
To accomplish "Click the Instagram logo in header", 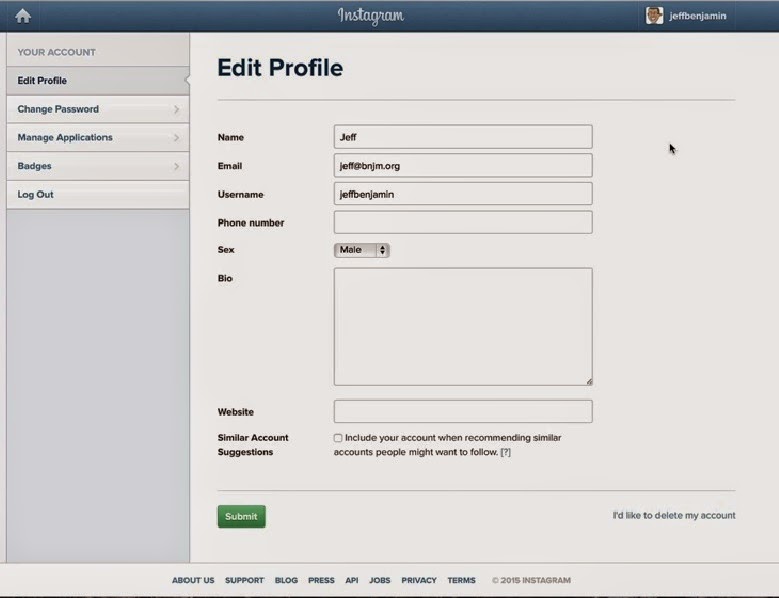I will (x=371, y=16).
